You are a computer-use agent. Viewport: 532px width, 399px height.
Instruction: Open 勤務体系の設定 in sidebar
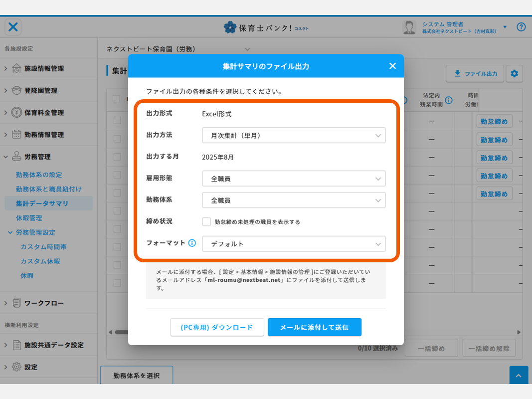pos(39,175)
